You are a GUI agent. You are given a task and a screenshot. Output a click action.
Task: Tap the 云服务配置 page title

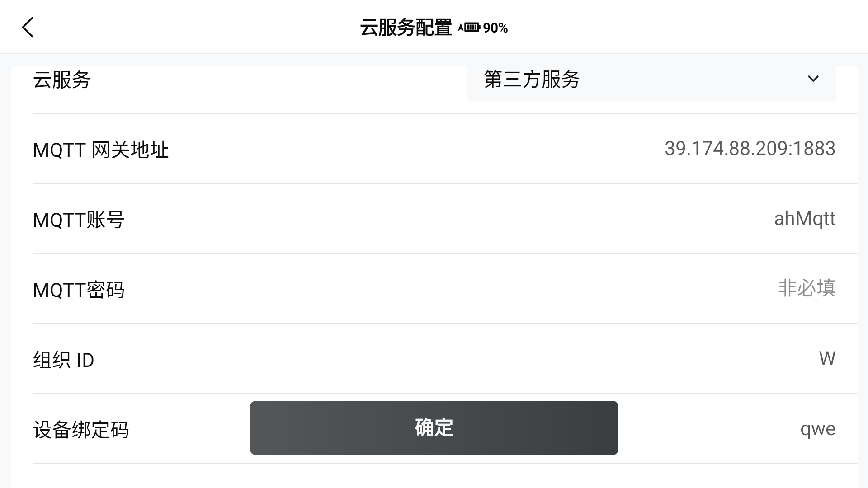406,28
